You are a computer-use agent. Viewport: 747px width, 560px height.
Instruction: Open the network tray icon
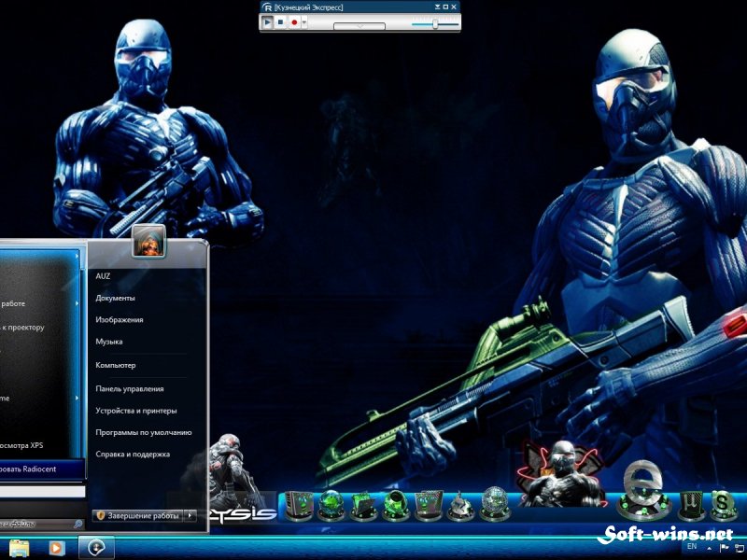(740, 549)
